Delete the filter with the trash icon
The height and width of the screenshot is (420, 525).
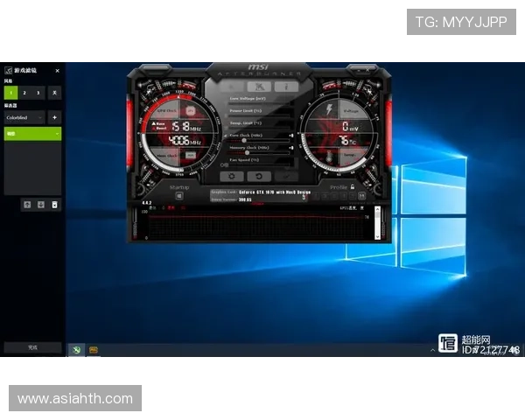click(54, 205)
